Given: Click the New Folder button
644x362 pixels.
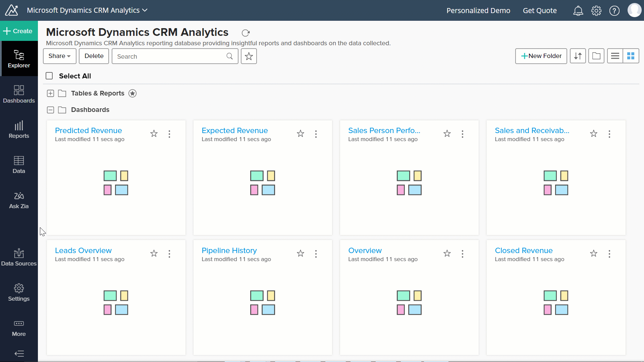Looking at the screenshot, I should 541,56.
